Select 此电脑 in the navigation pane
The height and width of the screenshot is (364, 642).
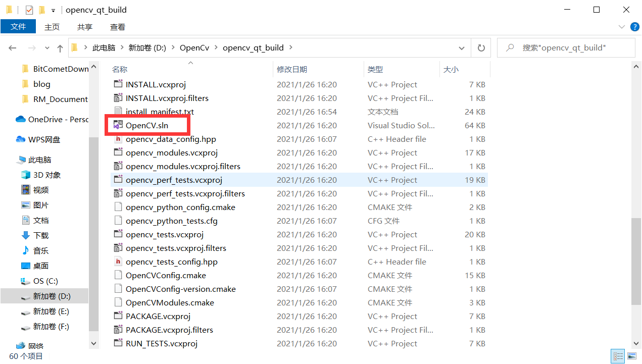34,160
